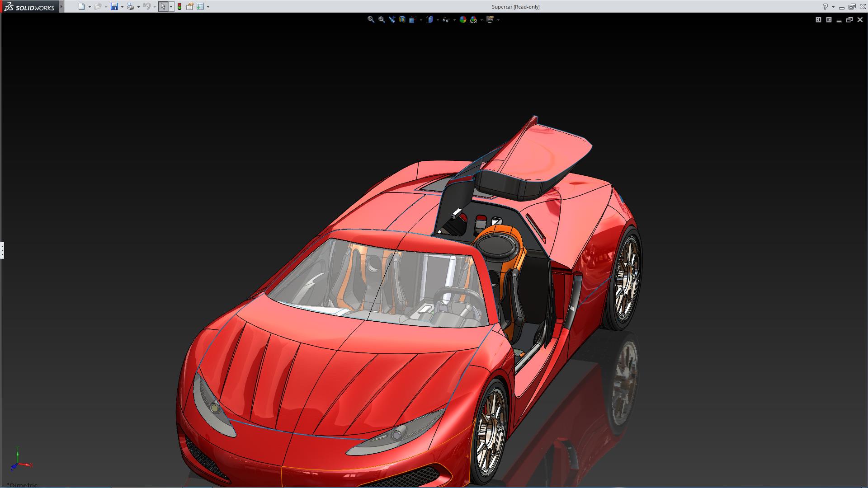Open Edit Appearance color ball

click(x=462, y=19)
